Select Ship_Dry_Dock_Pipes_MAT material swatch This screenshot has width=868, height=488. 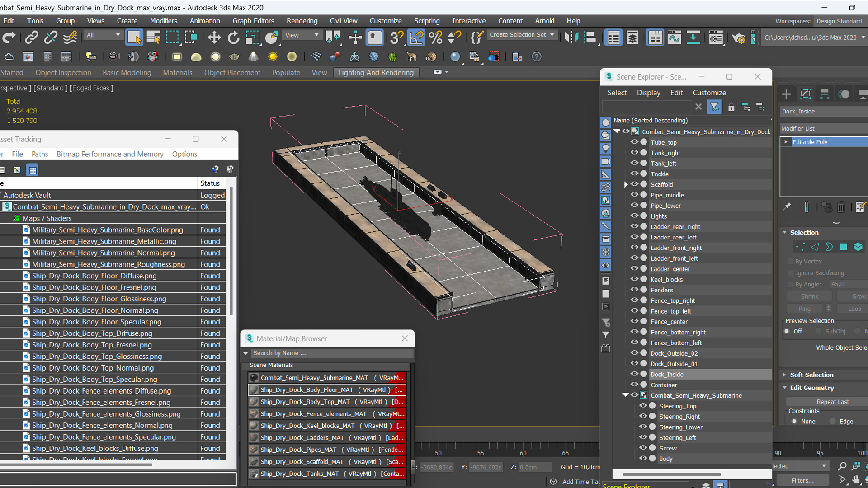pyautogui.click(x=254, y=450)
